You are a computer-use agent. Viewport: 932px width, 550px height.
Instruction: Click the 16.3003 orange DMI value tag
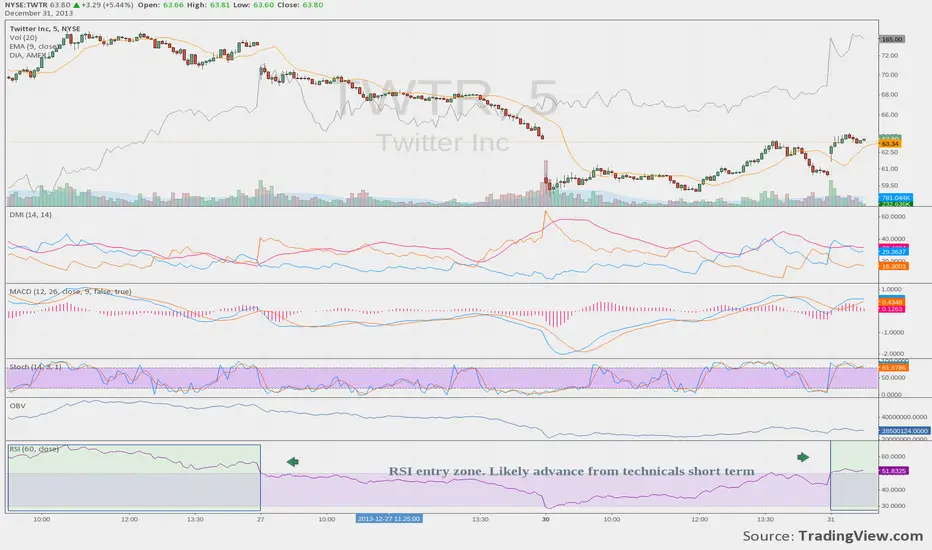point(893,266)
